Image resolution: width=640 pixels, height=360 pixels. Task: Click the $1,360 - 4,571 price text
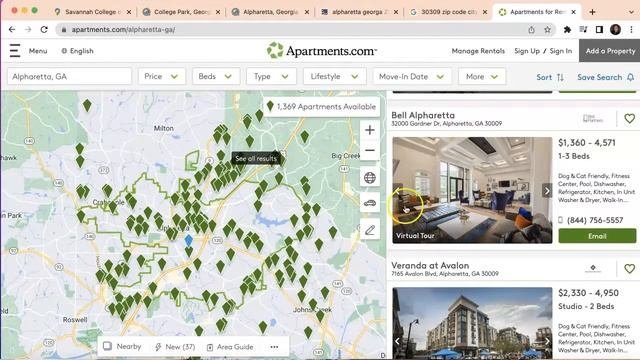click(x=587, y=142)
